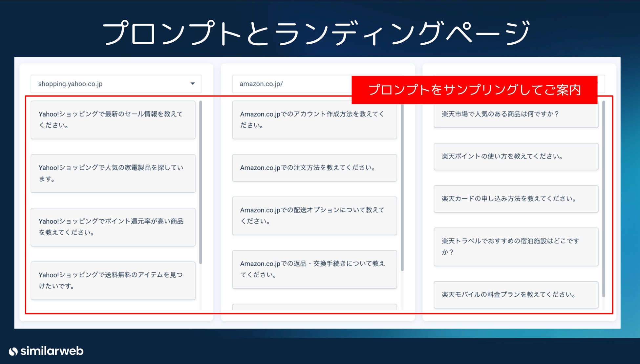Click the shopping.yahoo.co.jp dropdown arrow
640x364 pixels.
pos(193,84)
